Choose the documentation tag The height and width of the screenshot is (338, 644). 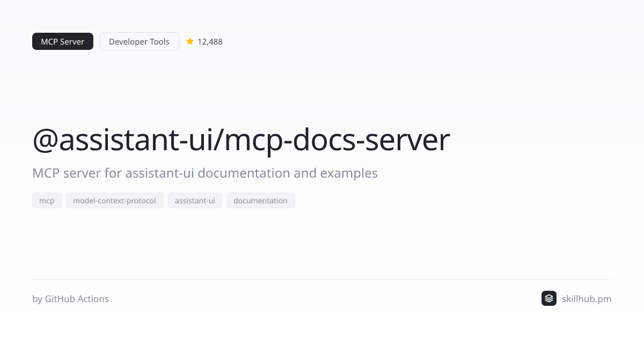(x=260, y=201)
